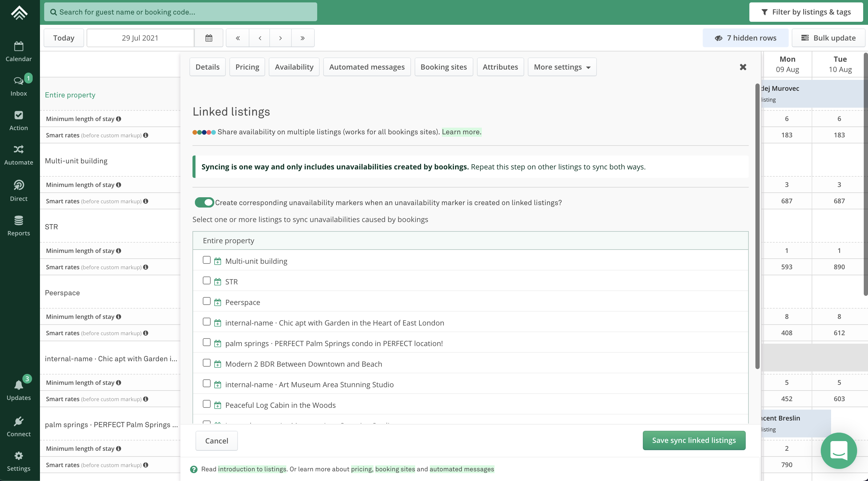Viewport: 868px width, 481px height.
Task: Check the Multi-unit building listing
Action: [x=206, y=260]
